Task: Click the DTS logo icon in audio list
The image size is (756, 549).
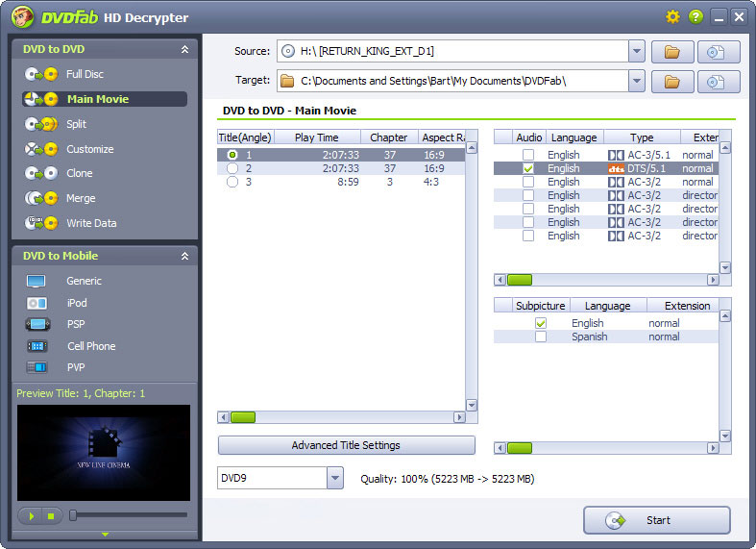Action: 616,169
